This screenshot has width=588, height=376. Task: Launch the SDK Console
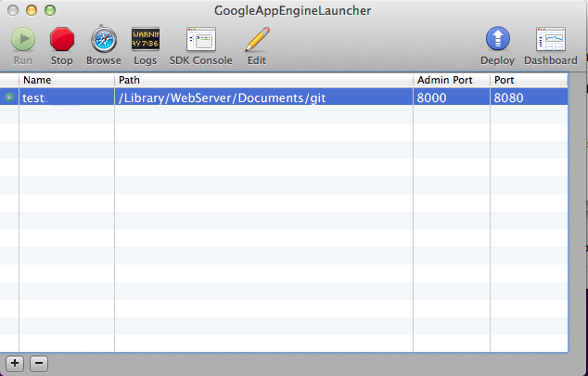tap(201, 39)
